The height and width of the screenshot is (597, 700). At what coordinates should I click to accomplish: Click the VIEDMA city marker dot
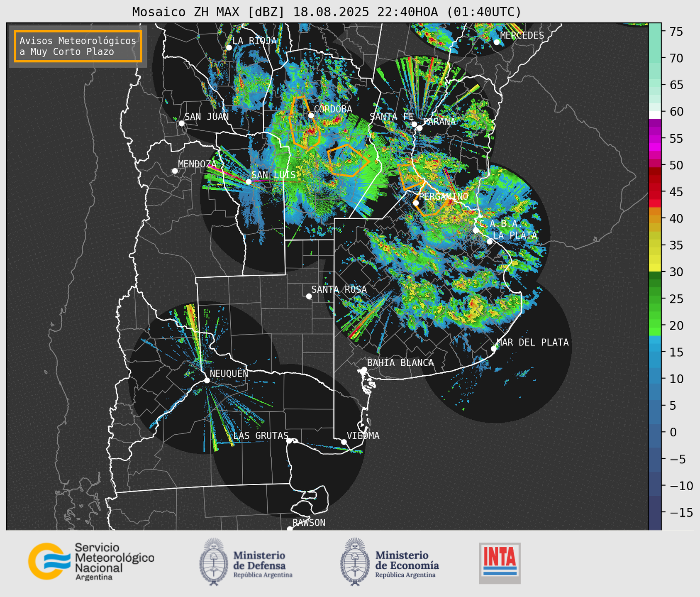[x=344, y=442]
